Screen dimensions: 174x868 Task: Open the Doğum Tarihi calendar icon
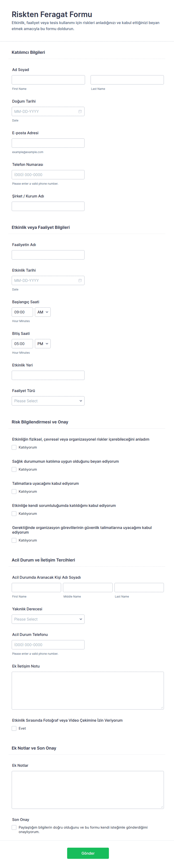click(x=80, y=112)
